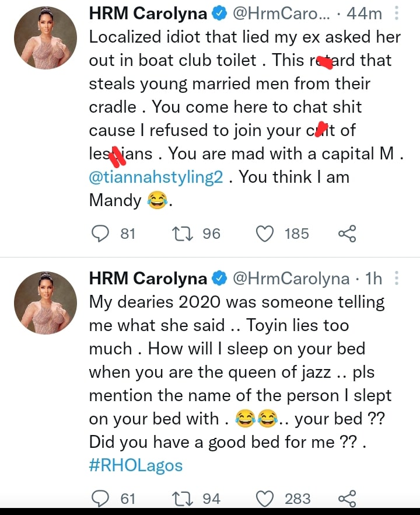
Task: Like the tweet with 185 likes
Action: click(265, 234)
